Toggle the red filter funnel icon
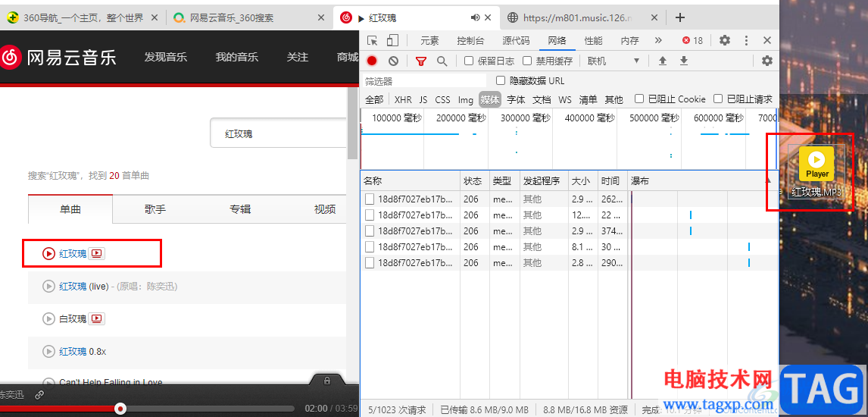Image resolution: width=868 pixels, height=417 pixels. 420,61
